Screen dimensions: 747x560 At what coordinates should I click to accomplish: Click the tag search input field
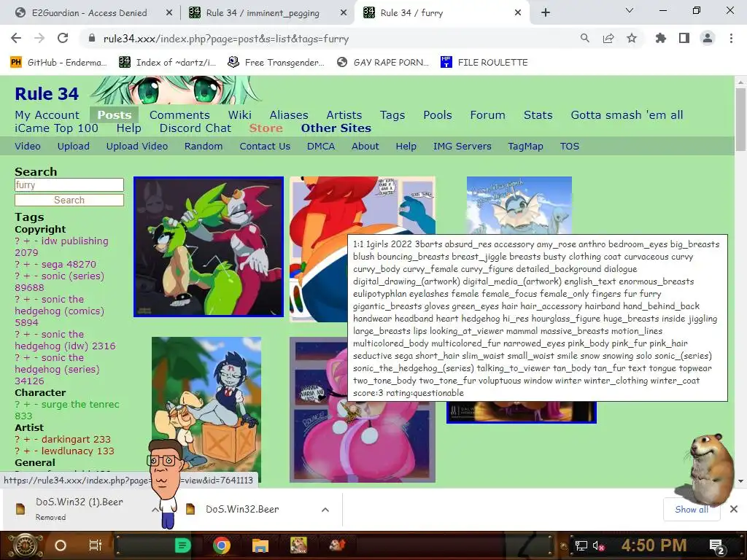pyautogui.click(x=69, y=184)
